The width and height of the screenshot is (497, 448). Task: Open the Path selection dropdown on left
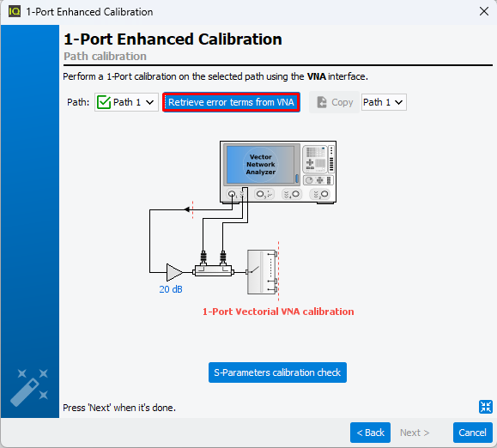click(x=126, y=102)
